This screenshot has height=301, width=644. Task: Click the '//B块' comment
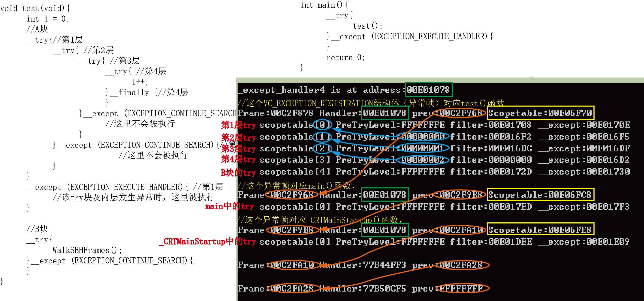37,229
